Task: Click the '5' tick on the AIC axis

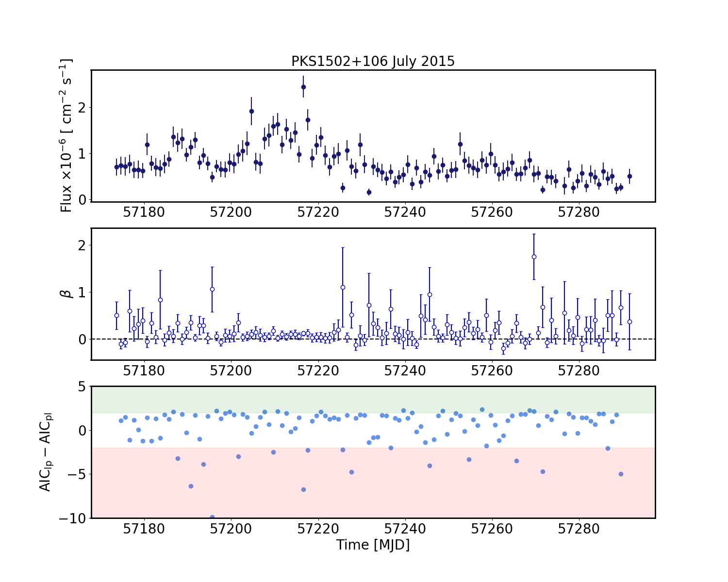Action: coord(82,387)
